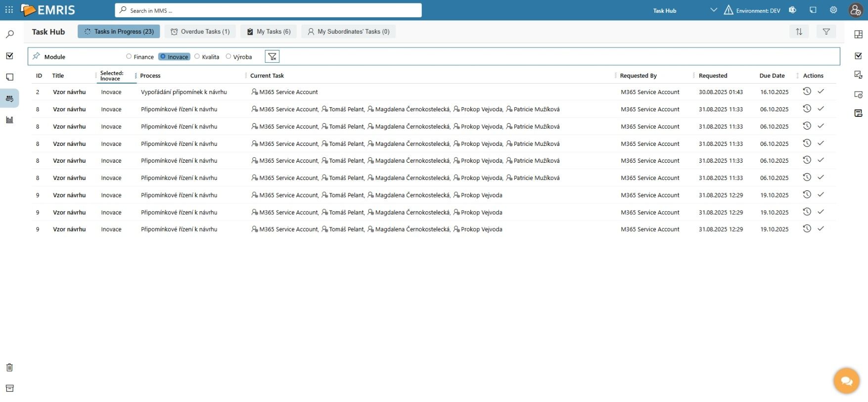
Task: Open the filter funnel icon at top right
Action: click(x=826, y=32)
